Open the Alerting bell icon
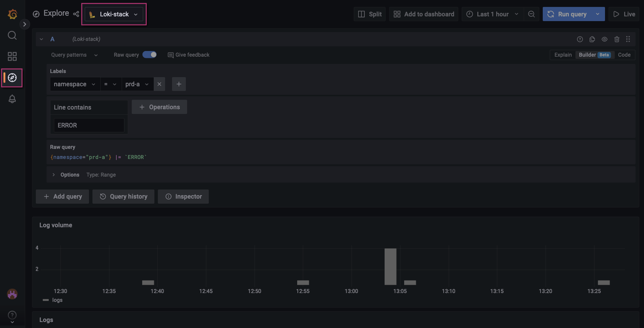The height and width of the screenshot is (328, 644). pyautogui.click(x=12, y=99)
